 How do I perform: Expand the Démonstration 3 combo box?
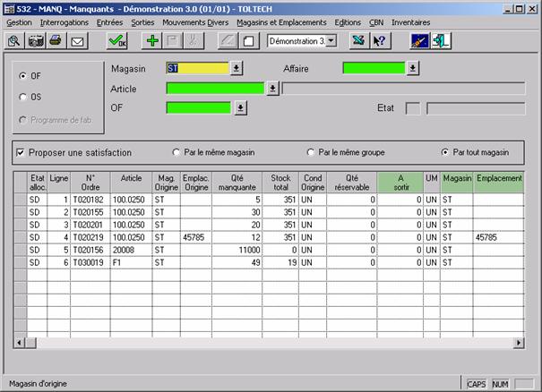coord(331,41)
